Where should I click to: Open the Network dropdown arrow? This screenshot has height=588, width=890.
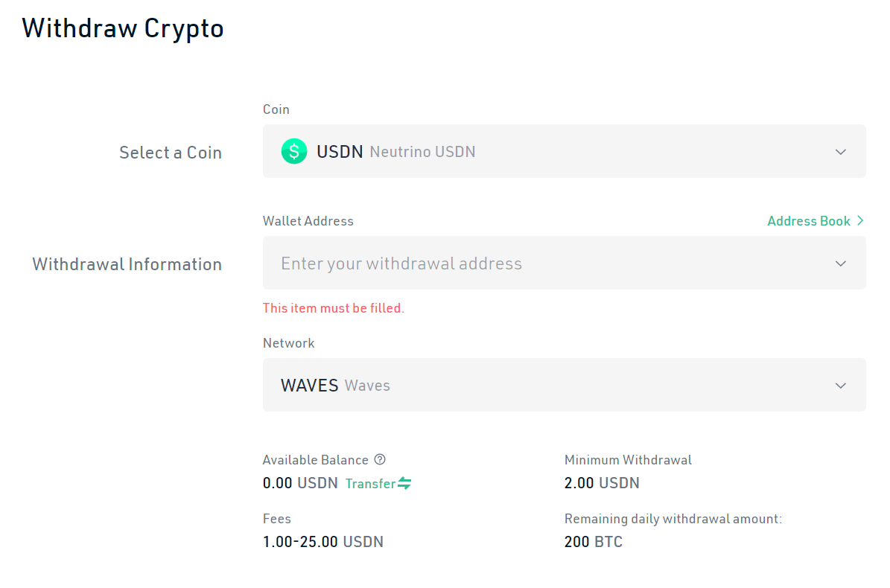(841, 386)
